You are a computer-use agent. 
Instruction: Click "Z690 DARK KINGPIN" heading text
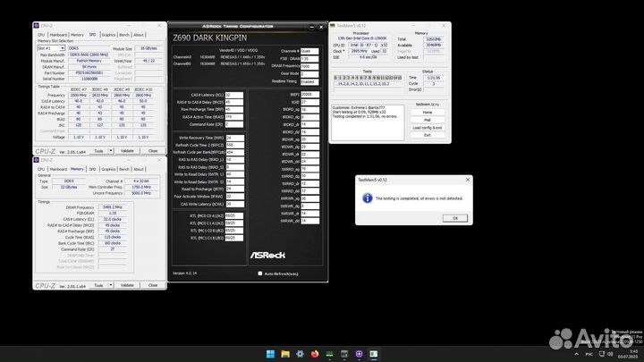[209, 38]
